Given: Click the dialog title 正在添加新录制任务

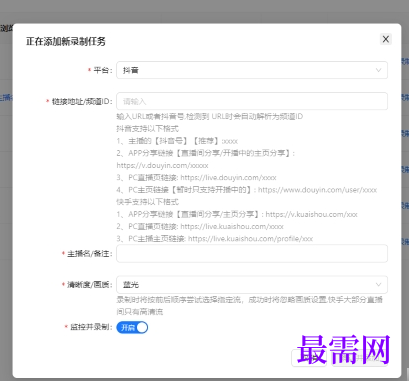Looking at the screenshot, I should click(x=66, y=41).
